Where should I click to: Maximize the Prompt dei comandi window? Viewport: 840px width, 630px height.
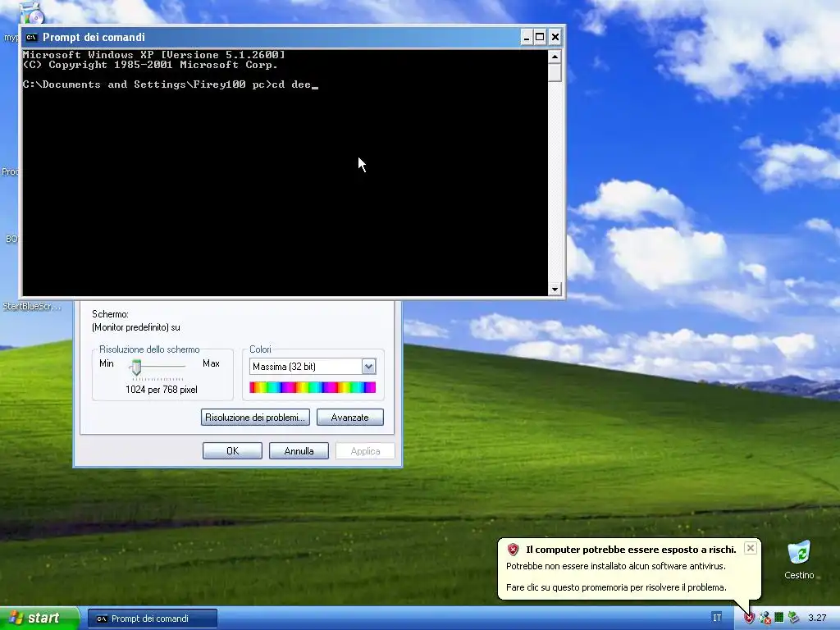pos(540,37)
